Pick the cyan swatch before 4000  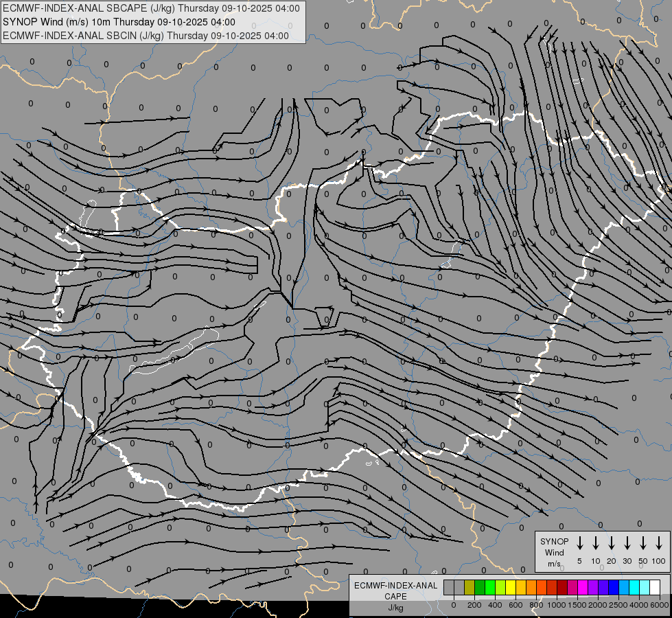pos(635,587)
